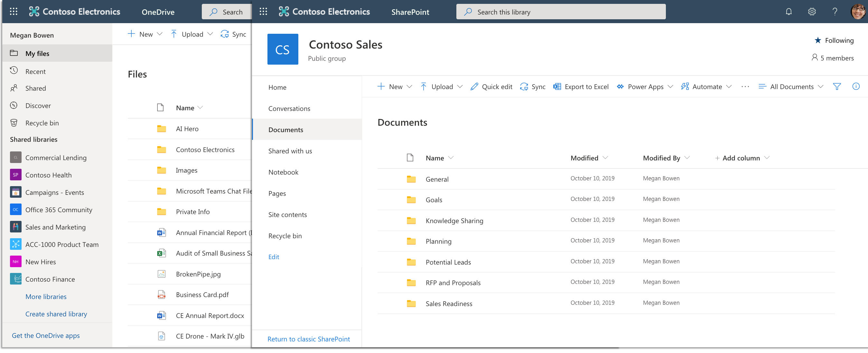Expand the Power Apps dropdown
The width and height of the screenshot is (868, 353).
coord(670,86)
